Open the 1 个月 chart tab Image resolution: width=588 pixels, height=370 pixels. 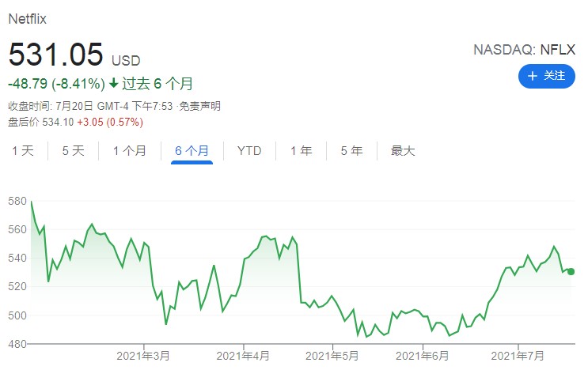click(130, 151)
